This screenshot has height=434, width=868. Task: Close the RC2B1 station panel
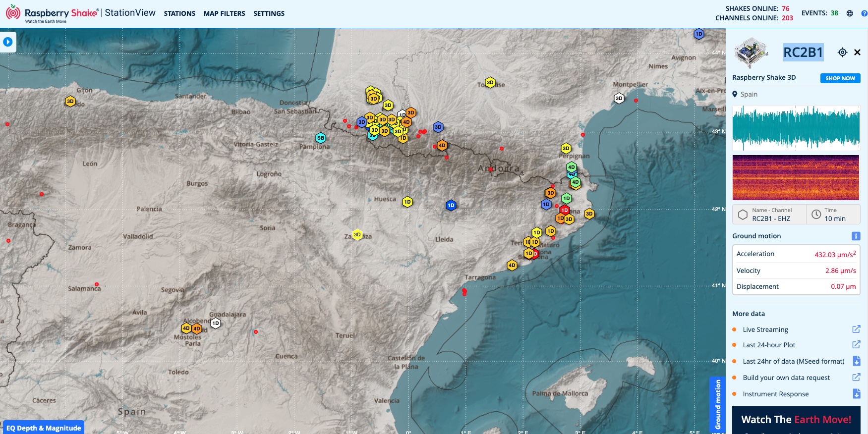(x=857, y=53)
